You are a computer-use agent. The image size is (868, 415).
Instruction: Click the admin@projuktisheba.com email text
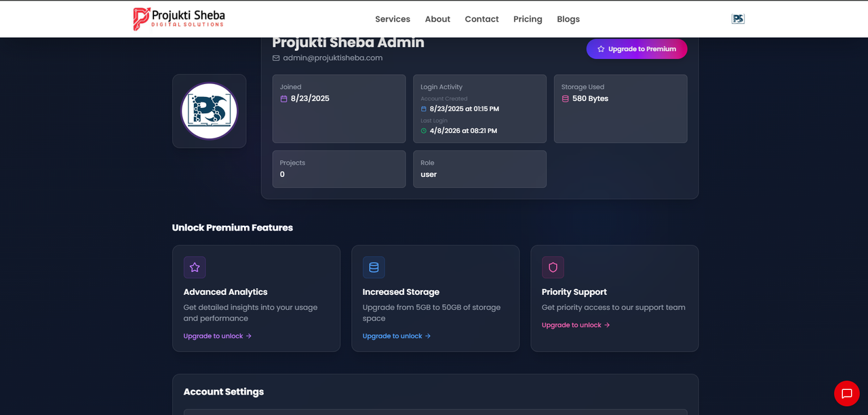pos(333,58)
